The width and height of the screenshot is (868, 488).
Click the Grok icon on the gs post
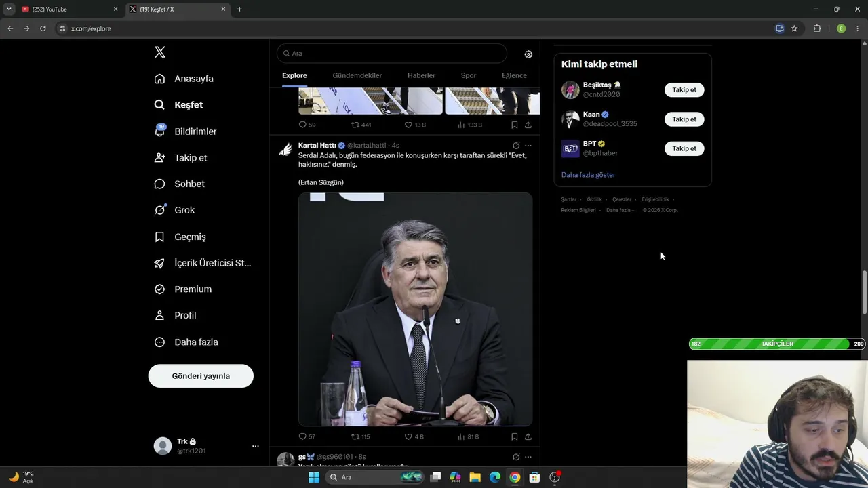pyautogui.click(x=516, y=457)
